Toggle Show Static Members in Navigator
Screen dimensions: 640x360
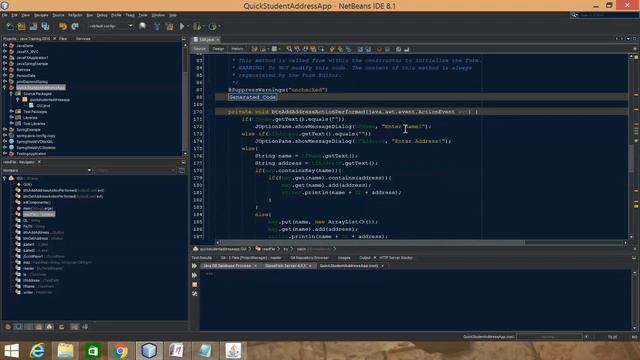(x=29, y=327)
